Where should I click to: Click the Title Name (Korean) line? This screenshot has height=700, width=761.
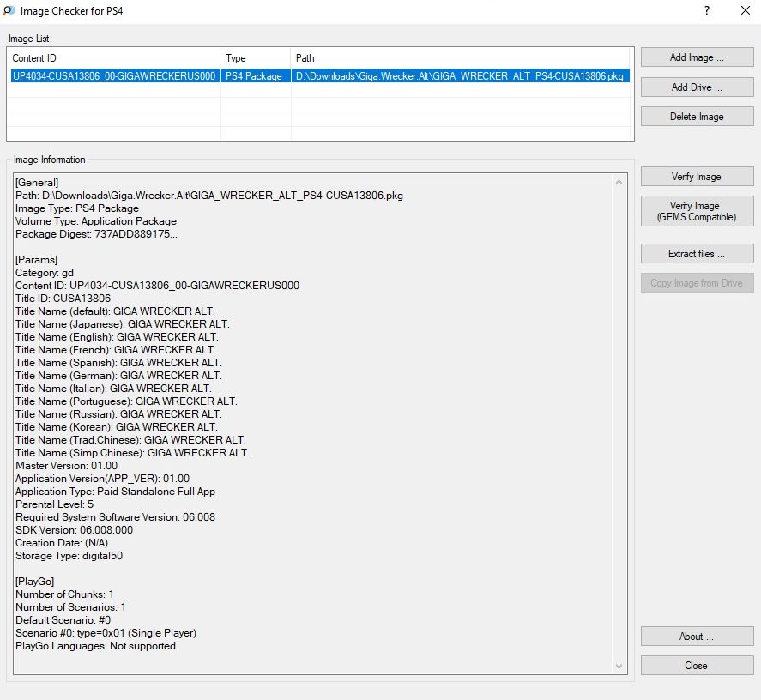(117, 427)
